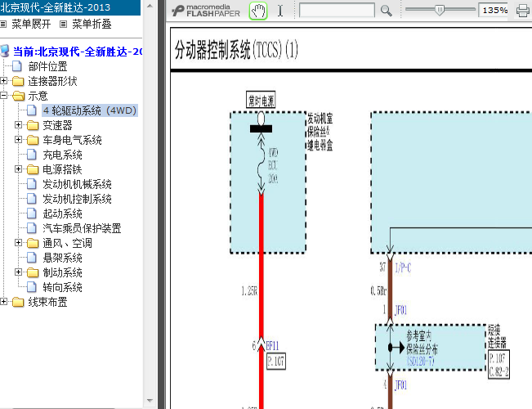Expand the 制动系统 tree node

click(18, 272)
